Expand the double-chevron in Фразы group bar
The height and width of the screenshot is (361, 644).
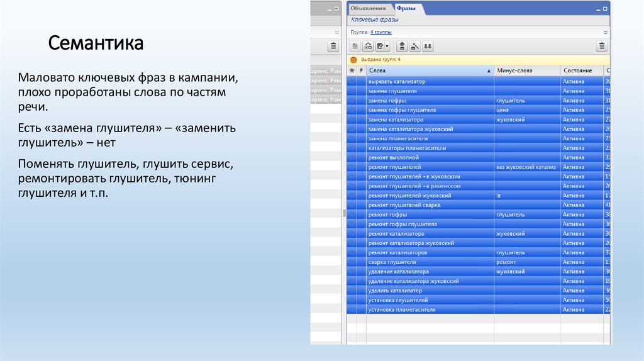(x=606, y=32)
